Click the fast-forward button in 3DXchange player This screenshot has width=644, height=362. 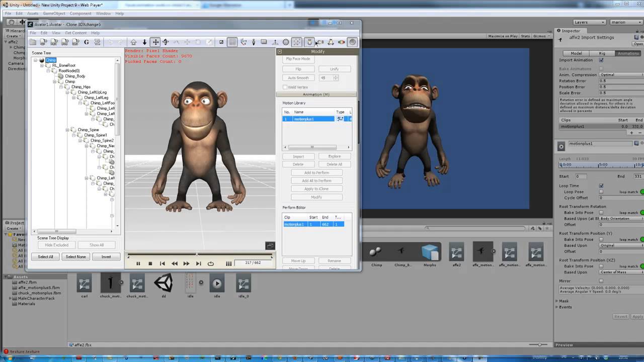click(186, 263)
